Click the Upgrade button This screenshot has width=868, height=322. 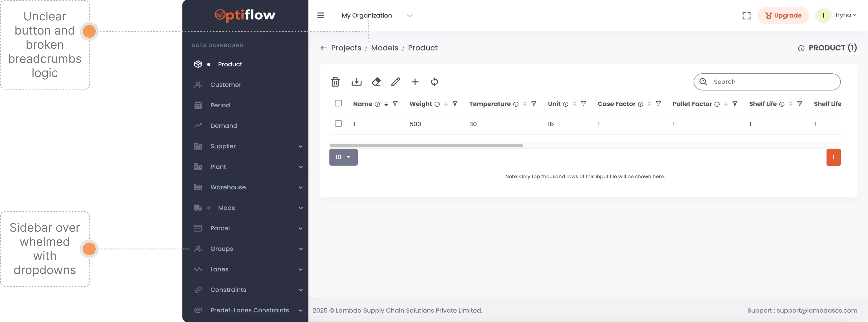point(783,15)
